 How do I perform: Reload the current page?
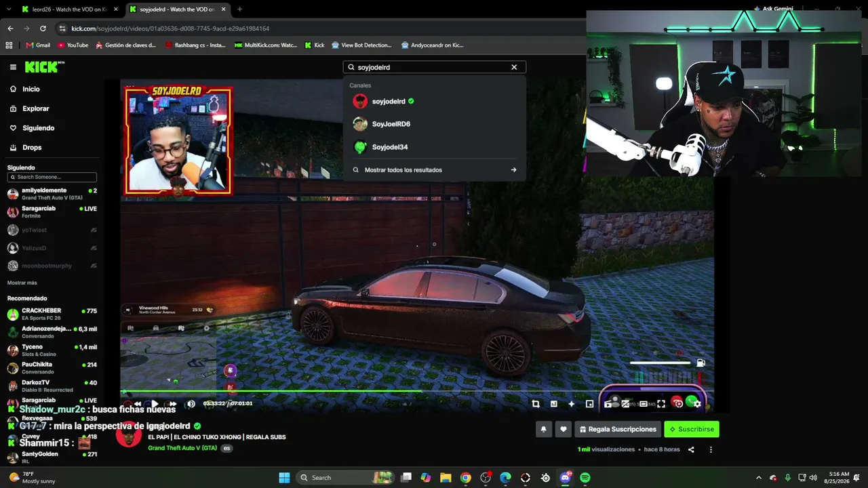43,28
